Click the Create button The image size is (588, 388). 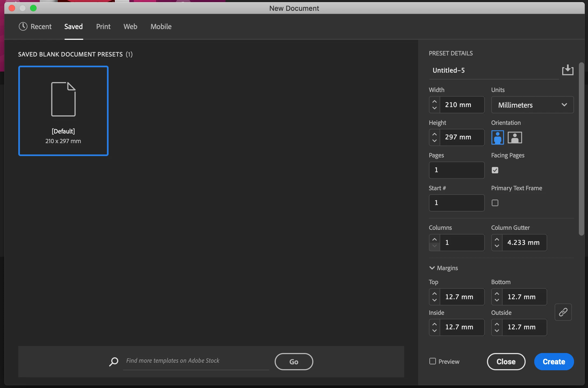coord(554,362)
